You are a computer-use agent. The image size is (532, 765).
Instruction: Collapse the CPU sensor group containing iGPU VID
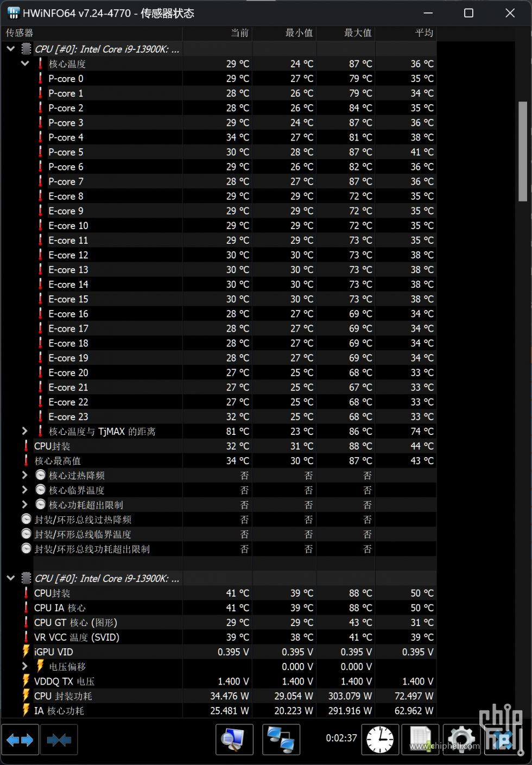tap(10, 578)
